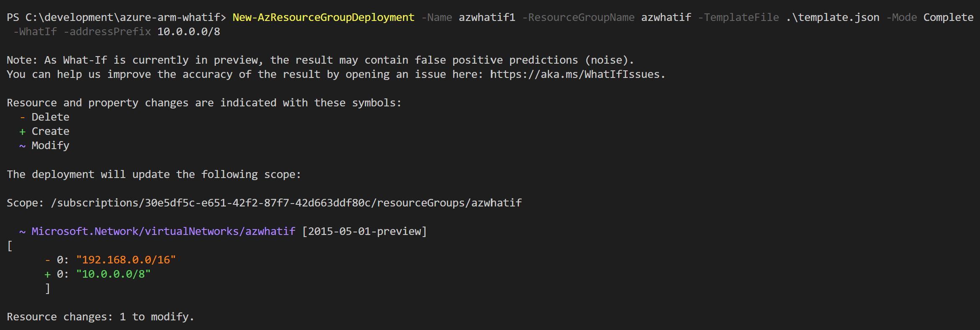The width and height of the screenshot is (980, 330).
Task: Click the New-AzResourceGroupDeployment command text
Action: coord(323,18)
